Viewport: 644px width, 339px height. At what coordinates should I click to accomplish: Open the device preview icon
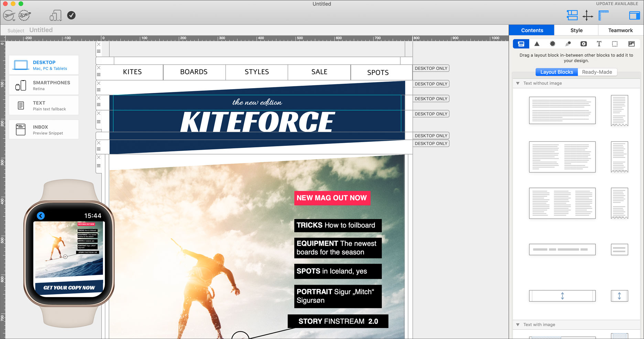(55, 15)
